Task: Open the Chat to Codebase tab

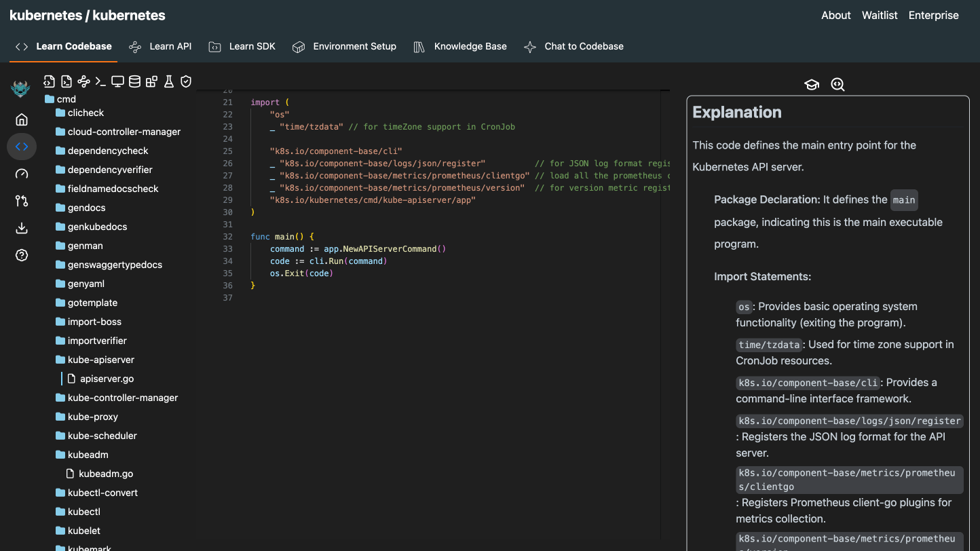Action: (x=573, y=47)
